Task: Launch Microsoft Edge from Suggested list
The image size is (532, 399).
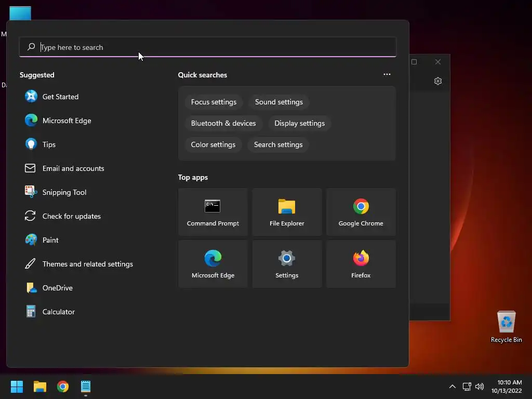Action: [x=58, y=121]
